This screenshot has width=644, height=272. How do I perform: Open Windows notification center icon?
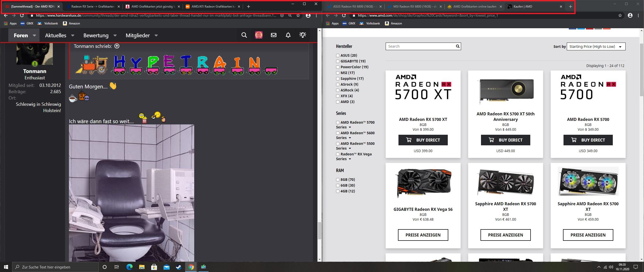(636, 267)
